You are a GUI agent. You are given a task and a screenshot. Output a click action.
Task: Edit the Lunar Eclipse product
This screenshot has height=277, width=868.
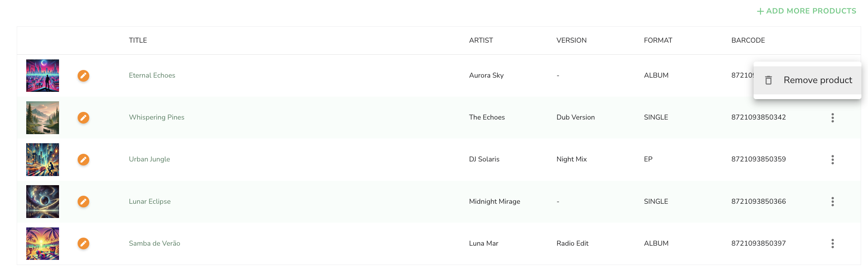tap(83, 202)
